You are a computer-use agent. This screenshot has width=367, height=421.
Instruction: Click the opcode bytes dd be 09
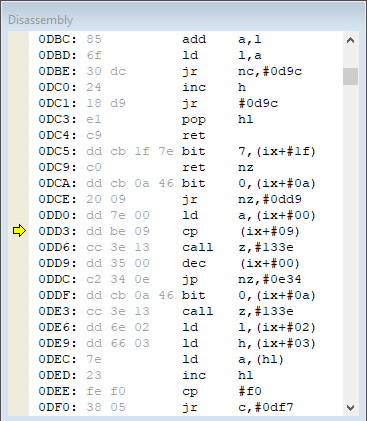click(118, 231)
